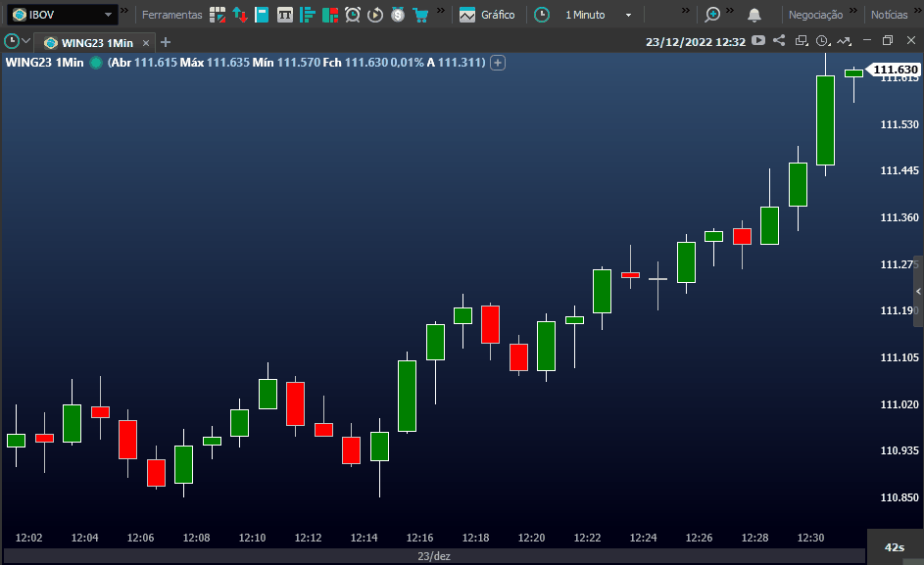The height and width of the screenshot is (565, 924).
Task: Close the WING23 1Min tab
Action: [x=146, y=43]
